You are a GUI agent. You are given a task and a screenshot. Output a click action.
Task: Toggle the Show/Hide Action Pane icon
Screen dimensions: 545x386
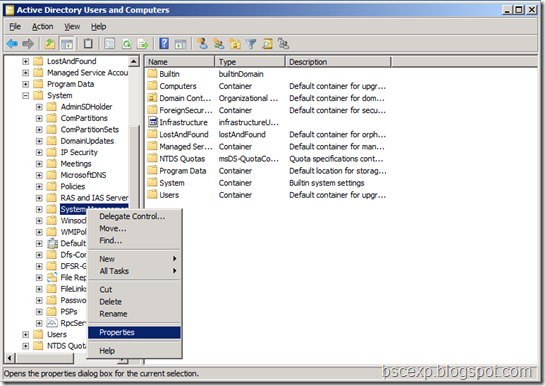coord(181,44)
